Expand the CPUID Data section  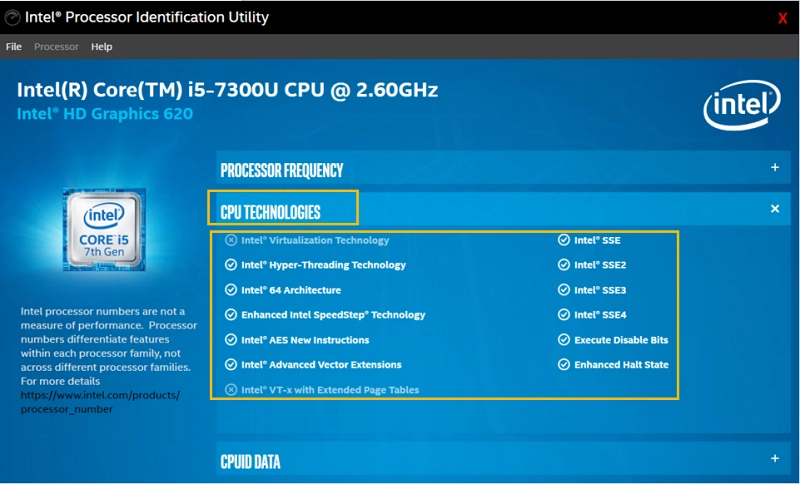click(x=503, y=458)
